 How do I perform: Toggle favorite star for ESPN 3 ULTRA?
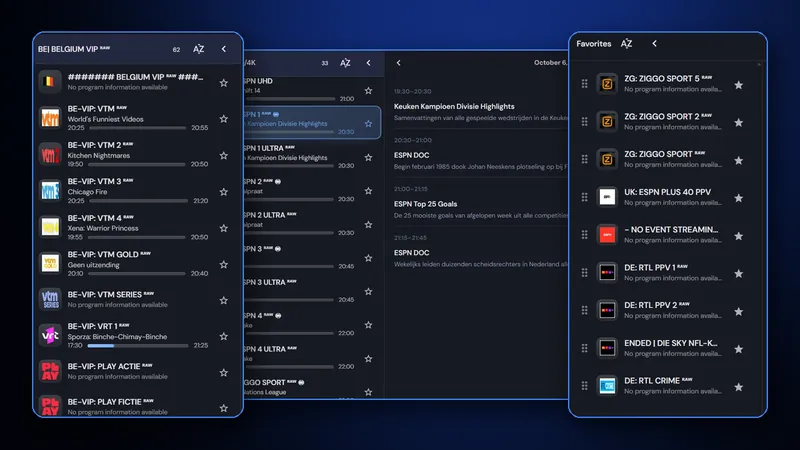(368, 291)
